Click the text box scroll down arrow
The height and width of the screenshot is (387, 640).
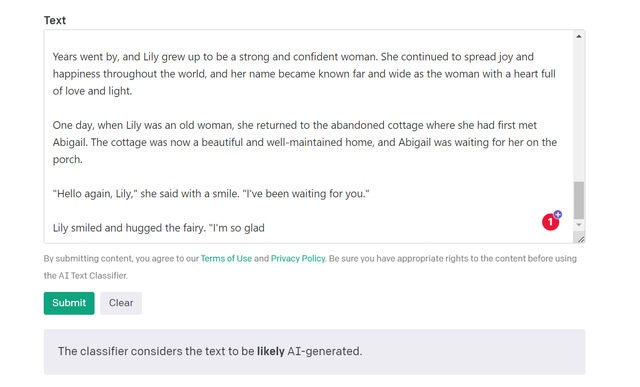click(x=578, y=225)
